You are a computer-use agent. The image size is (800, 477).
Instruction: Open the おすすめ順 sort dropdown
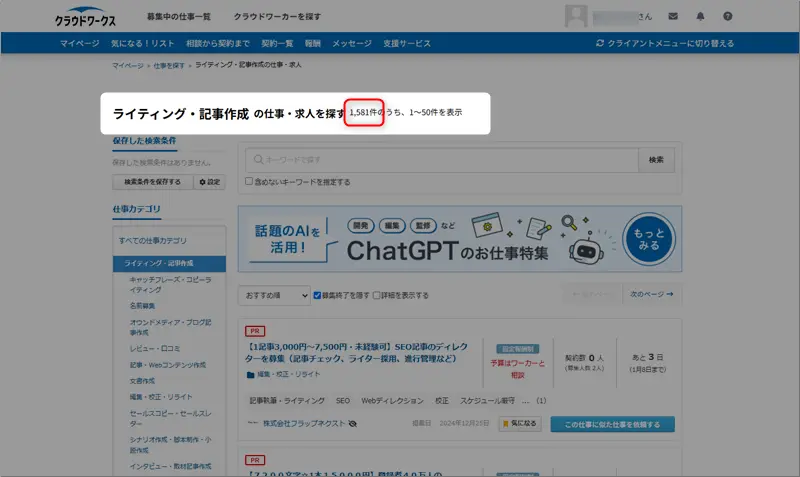point(273,295)
